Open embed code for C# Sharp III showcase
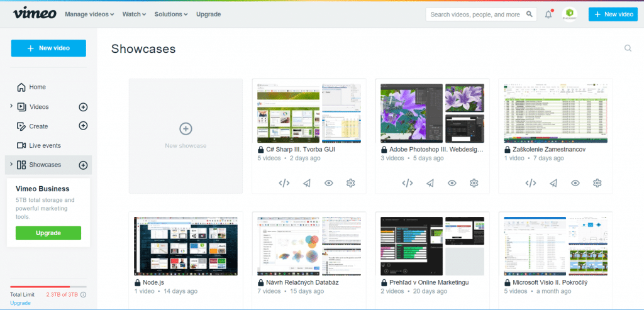The image size is (644, 310). 284,183
